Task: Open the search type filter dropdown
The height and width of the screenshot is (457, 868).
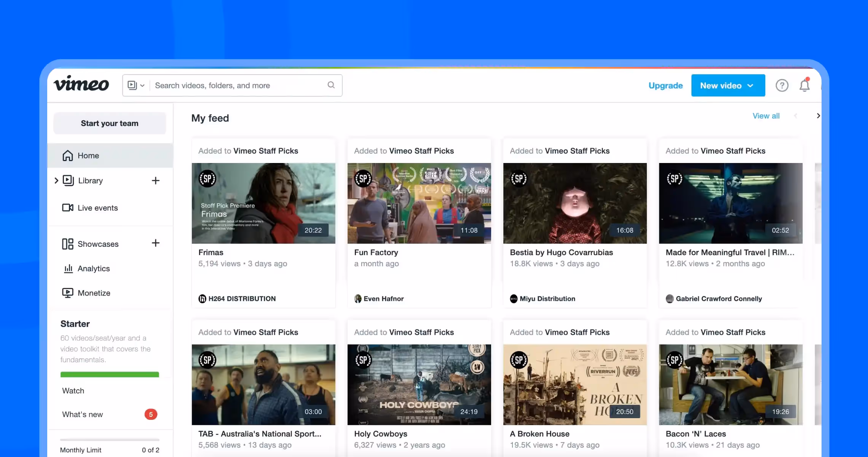Action: [136, 85]
